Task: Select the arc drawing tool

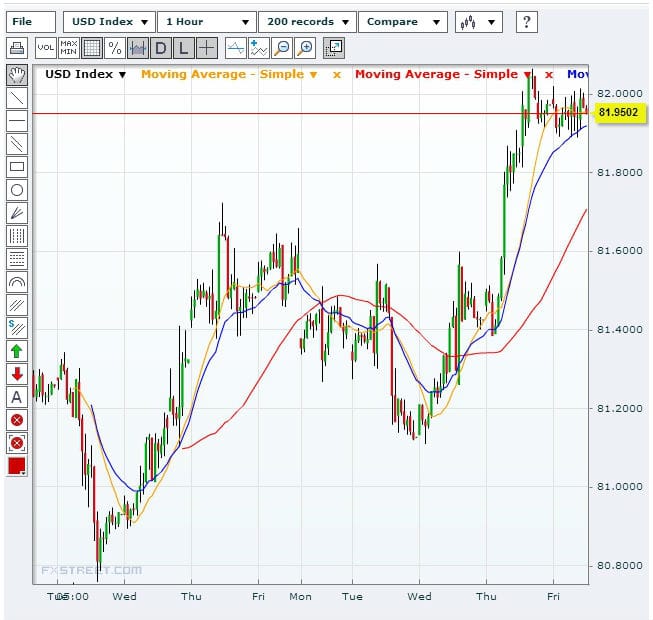Action: [17, 282]
